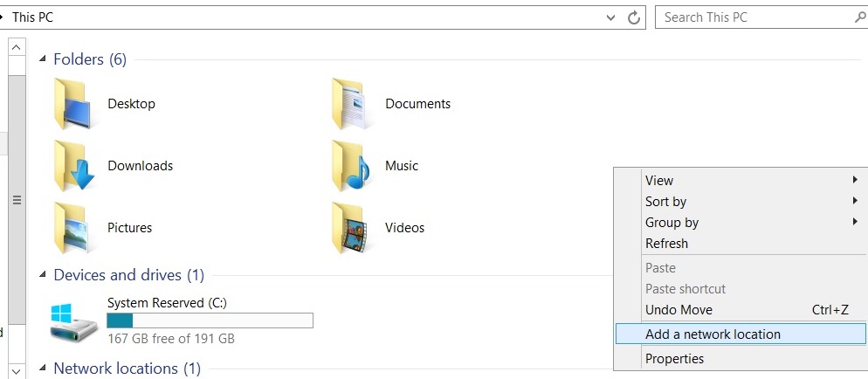Open the Music folder icon
The height and width of the screenshot is (379, 868).
[x=350, y=166]
